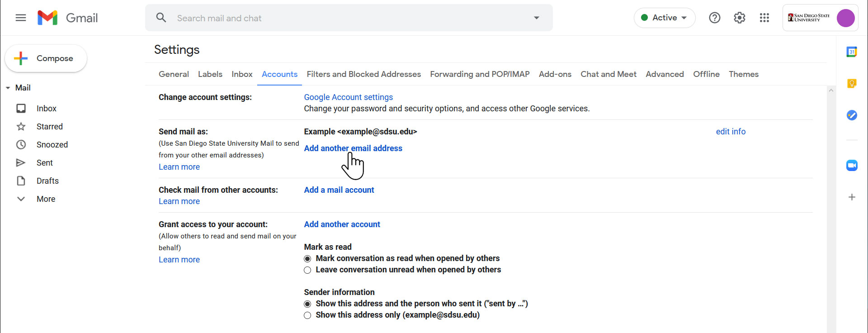
Task: Open the Help question mark icon
Action: (714, 18)
